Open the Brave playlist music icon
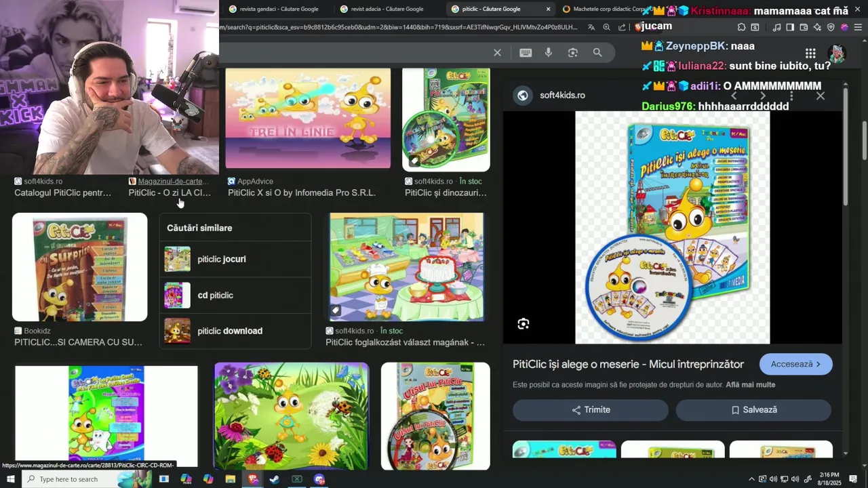The width and height of the screenshot is (868, 488). click(x=776, y=27)
